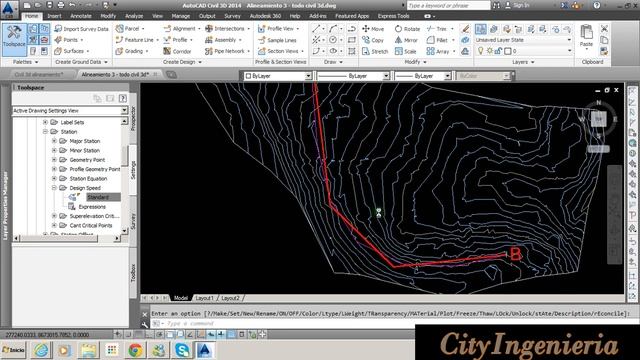
Task: Switch to the Layout1 tab
Action: (204, 298)
